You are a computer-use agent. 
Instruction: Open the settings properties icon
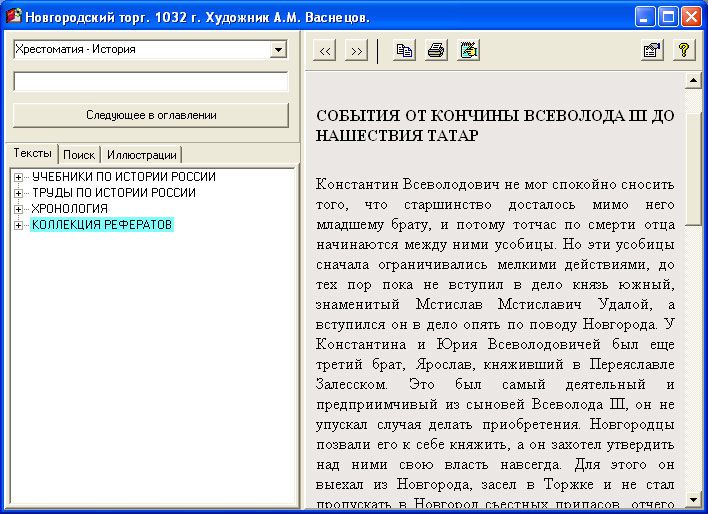(x=652, y=51)
